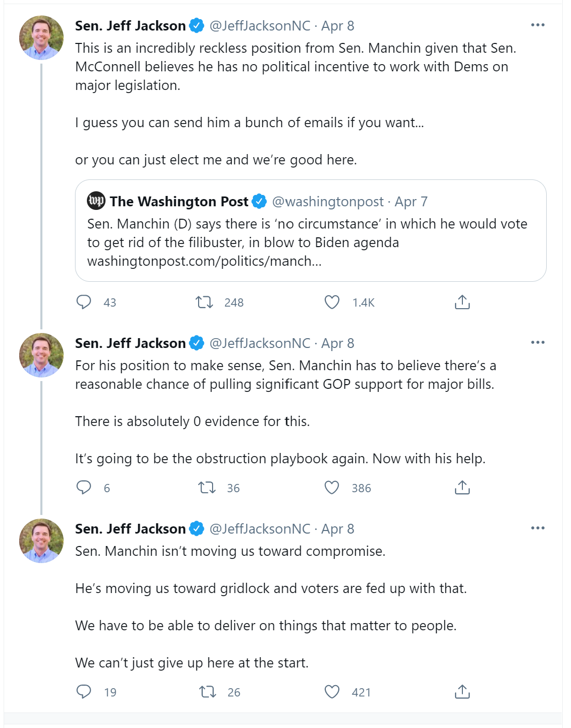Click the Washington Post logo
Screen dimensions: 571x728
point(96,202)
